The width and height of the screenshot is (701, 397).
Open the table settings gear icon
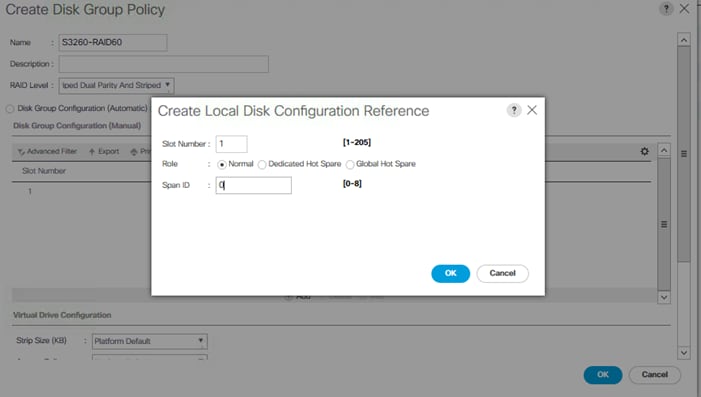[x=644, y=151]
